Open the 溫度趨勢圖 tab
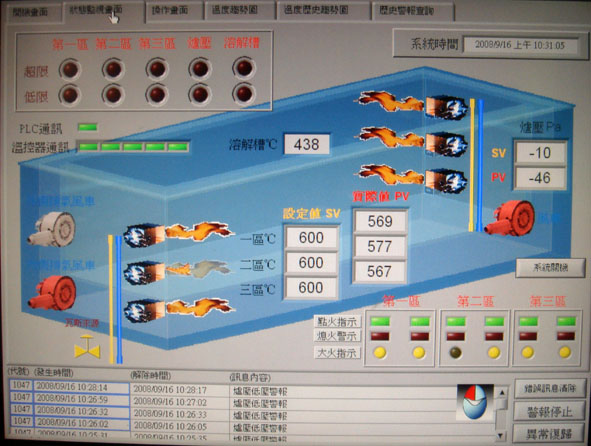The height and width of the screenshot is (446, 591). pos(240,11)
